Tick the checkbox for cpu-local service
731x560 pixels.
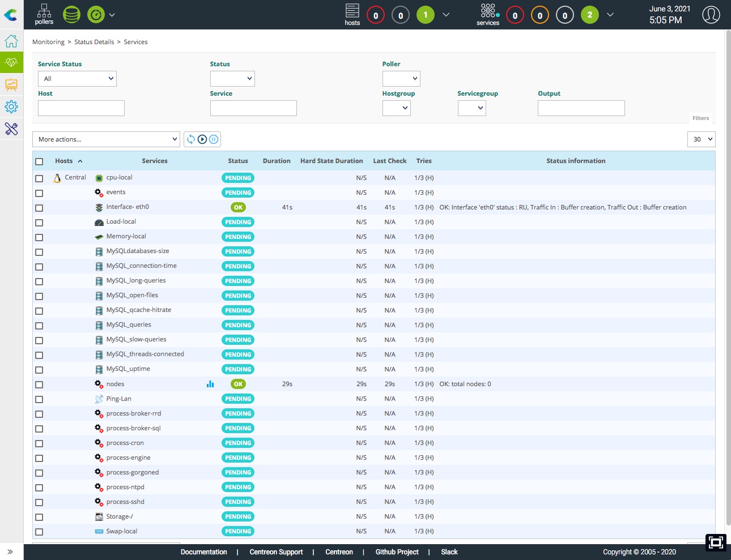tap(39, 178)
